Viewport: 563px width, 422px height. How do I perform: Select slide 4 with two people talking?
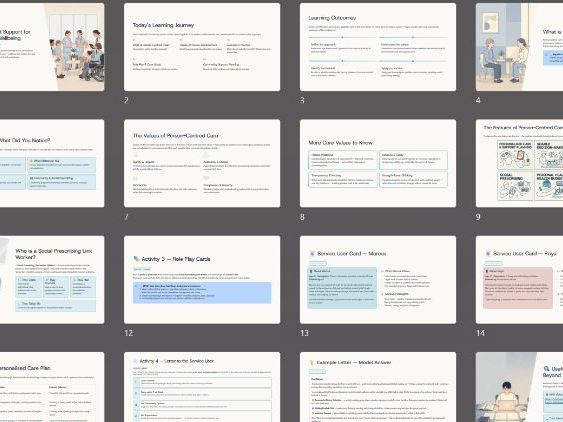coord(519,47)
